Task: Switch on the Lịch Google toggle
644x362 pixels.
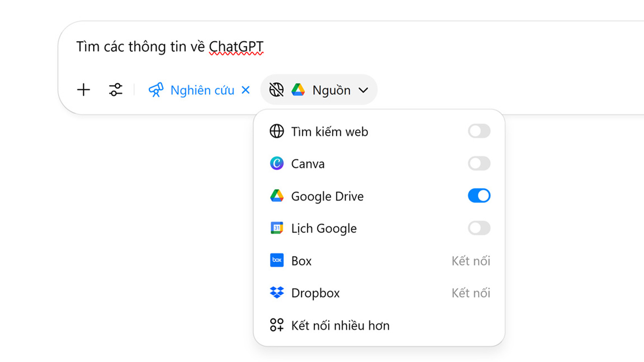Action: pyautogui.click(x=479, y=228)
